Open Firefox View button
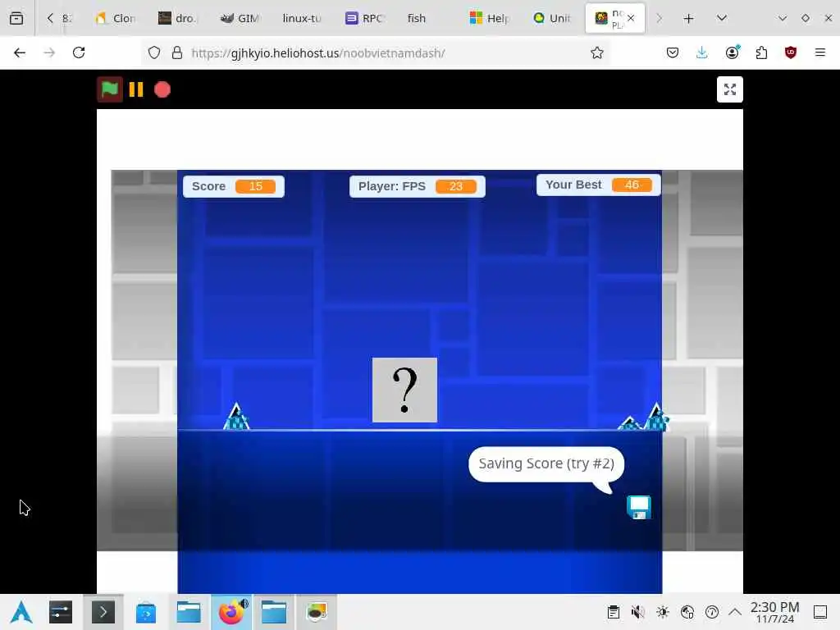This screenshot has width=840, height=630. point(16,18)
